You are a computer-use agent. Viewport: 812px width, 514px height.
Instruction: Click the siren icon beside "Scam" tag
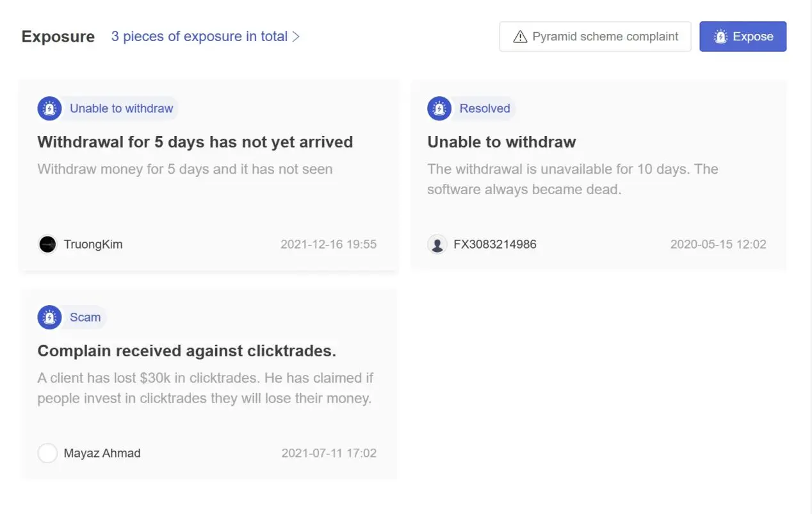pos(49,317)
